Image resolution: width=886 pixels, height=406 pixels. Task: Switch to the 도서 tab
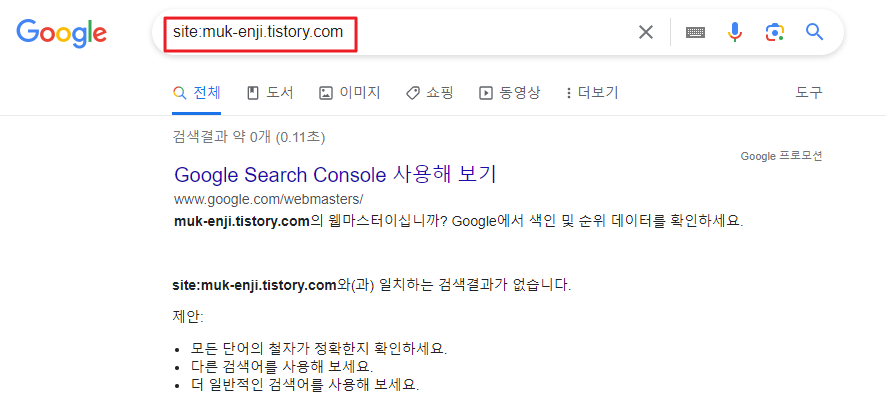(x=271, y=93)
